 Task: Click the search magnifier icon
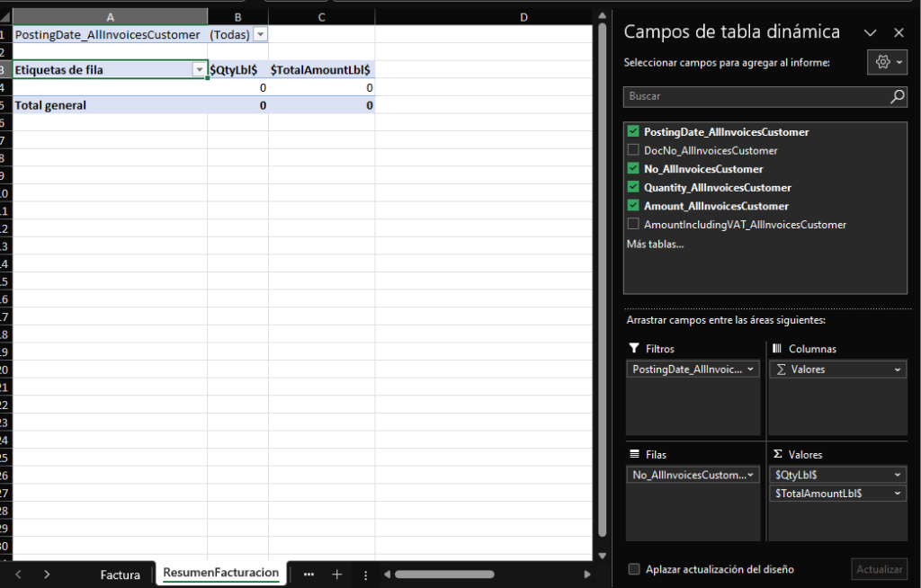click(897, 96)
